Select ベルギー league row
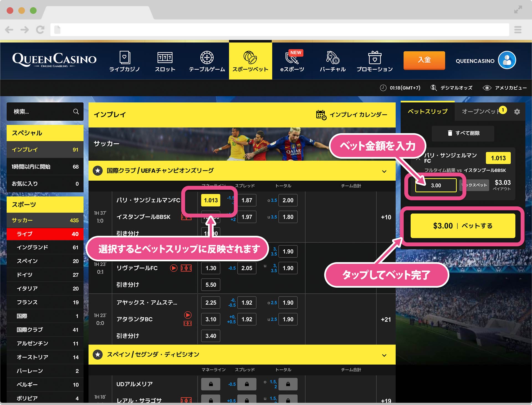532x405 pixels. click(x=45, y=384)
